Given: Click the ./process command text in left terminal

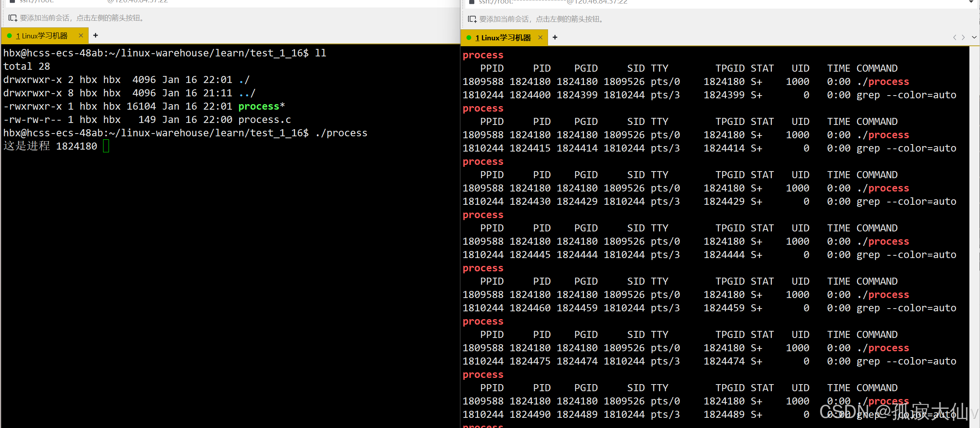Looking at the screenshot, I should point(341,133).
